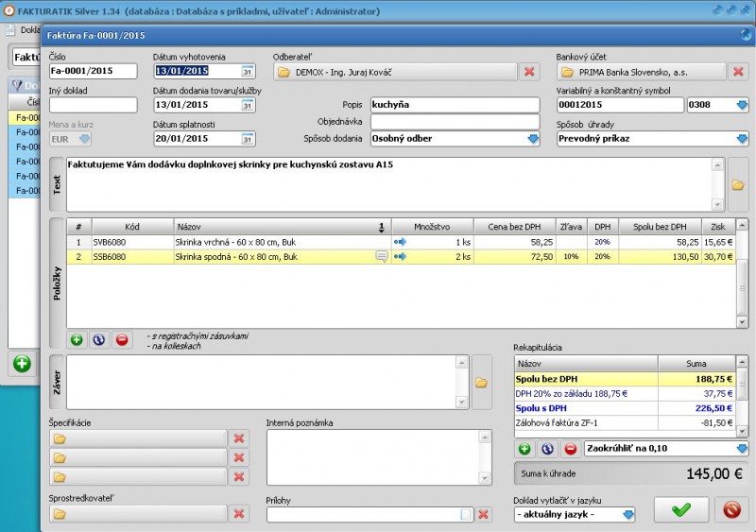
Task: Expand Spôsob dodania dropdown Osobný odber
Action: 533,139
